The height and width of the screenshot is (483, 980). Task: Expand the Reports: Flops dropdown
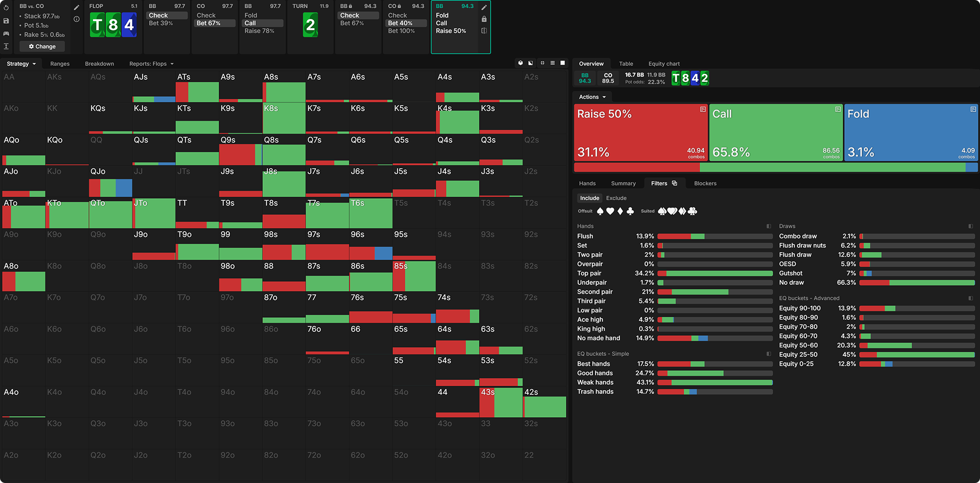pyautogui.click(x=151, y=64)
